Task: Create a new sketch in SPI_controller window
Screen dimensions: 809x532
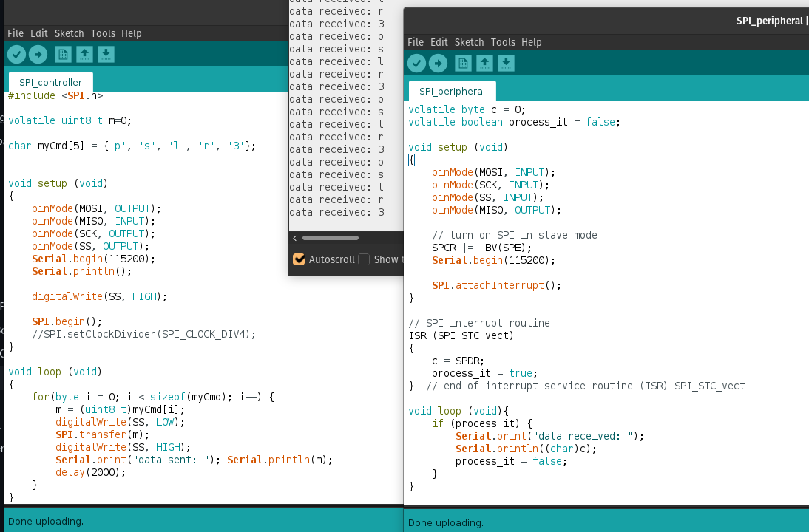Action: [62, 54]
